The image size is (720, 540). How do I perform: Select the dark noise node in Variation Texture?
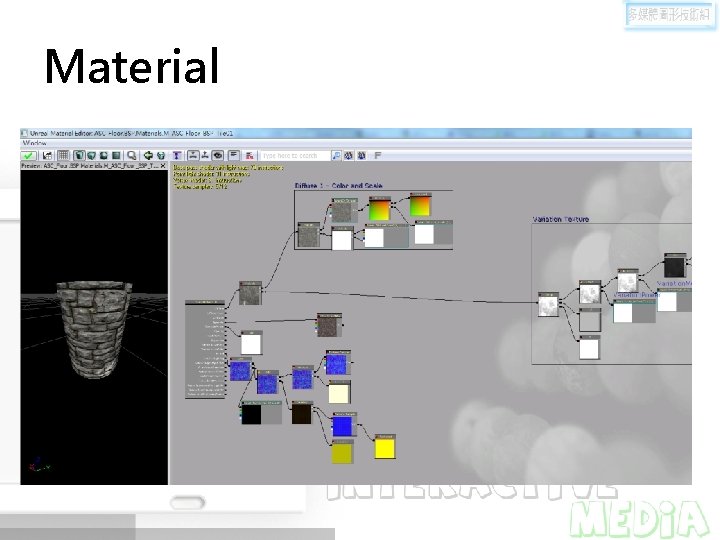point(675,265)
